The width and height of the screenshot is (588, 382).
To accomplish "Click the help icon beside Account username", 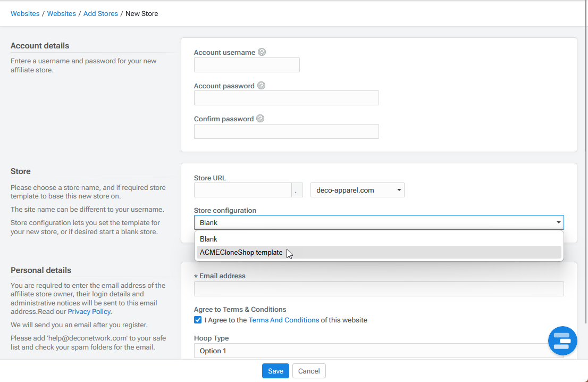I will coord(262,52).
